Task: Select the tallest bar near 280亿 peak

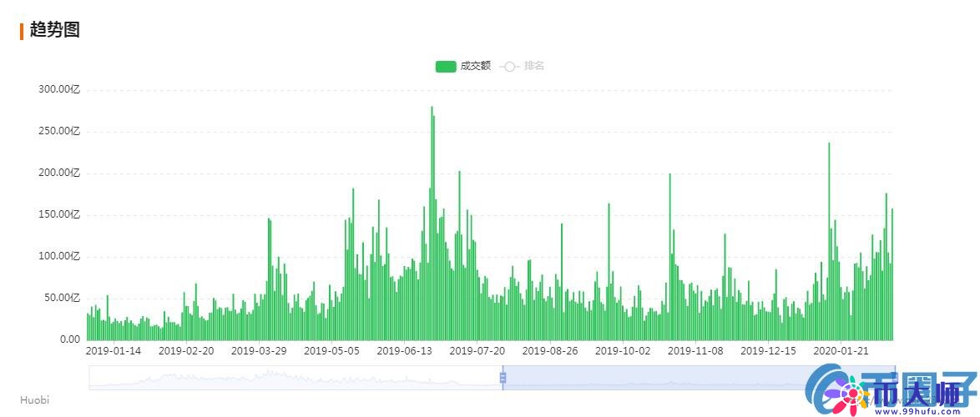Action: point(432,225)
